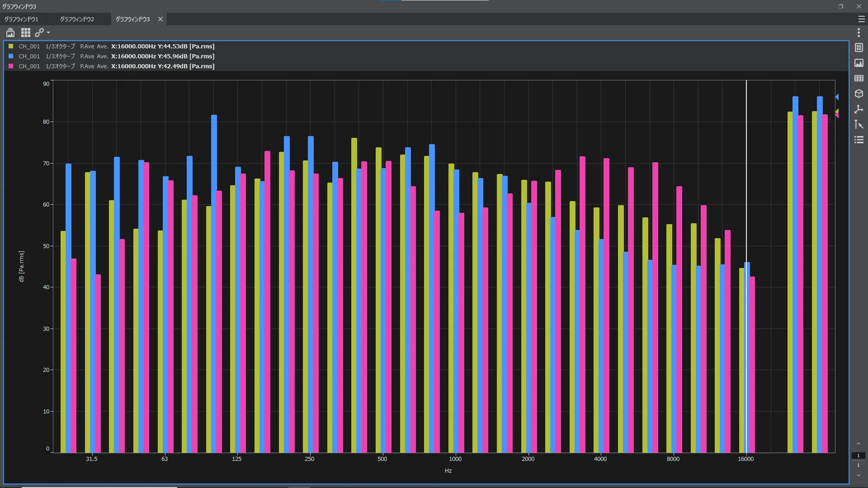Screen dimensions: 868x488
Task: Click the page up chevron at bottom right
Action: click(x=858, y=444)
